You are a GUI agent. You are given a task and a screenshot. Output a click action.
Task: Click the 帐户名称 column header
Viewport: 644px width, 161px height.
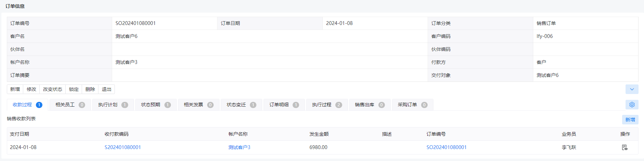click(x=238, y=134)
